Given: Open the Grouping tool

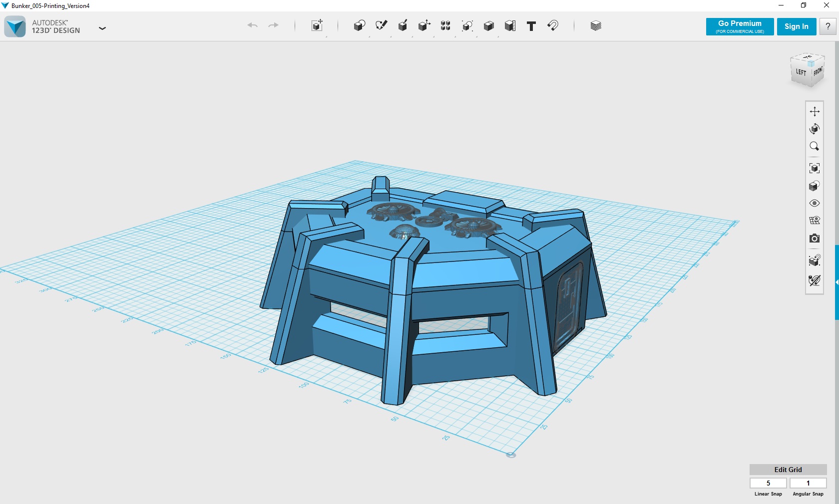Looking at the screenshot, I should 467,26.
